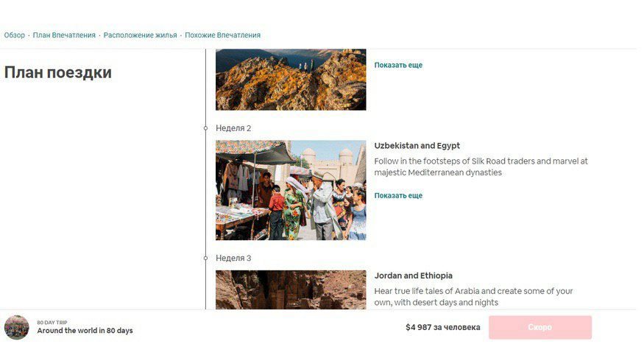Image resolution: width=644 pixels, height=361 pixels.
Task: Click the План поездки heading
Action: point(58,72)
